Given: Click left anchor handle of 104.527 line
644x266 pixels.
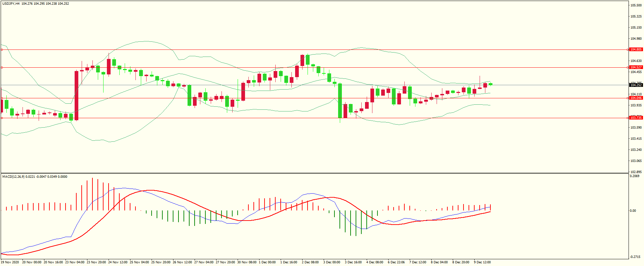Looking at the screenshot, I should (2, 67).
